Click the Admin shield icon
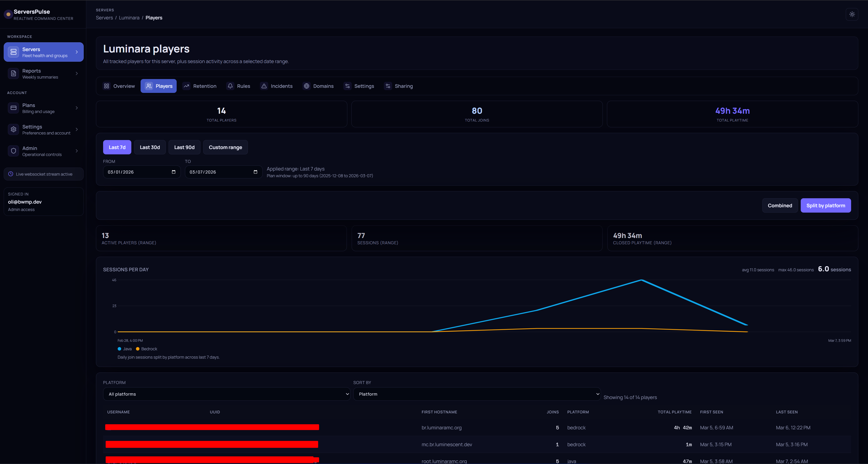Image resolution: width=868 pixels, height=464 pixels. tap(13, 151)
